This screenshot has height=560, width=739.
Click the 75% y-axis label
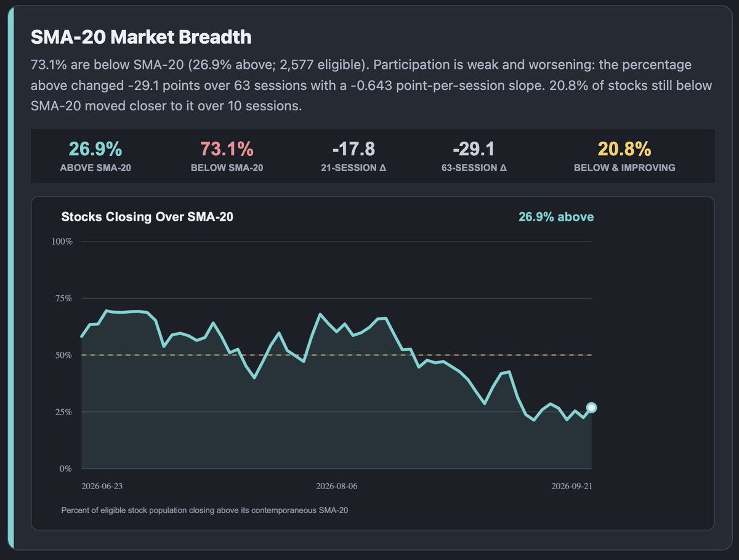click(x=64, y=298)
